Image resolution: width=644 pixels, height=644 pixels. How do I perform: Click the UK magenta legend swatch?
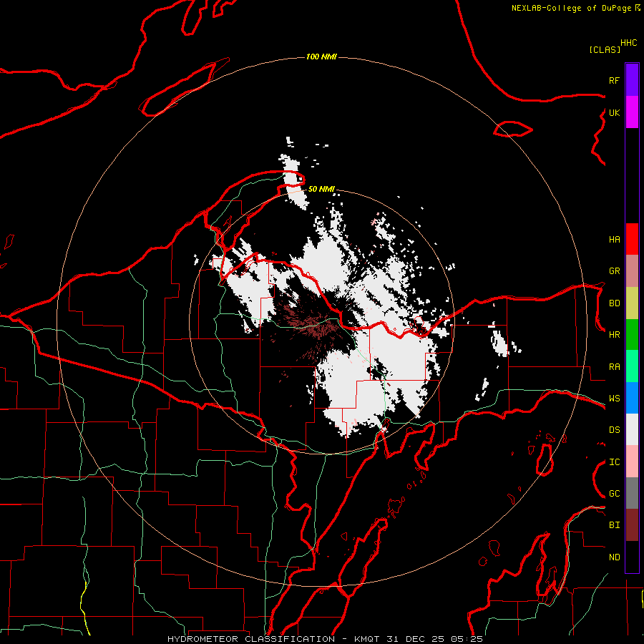tap(632, 112)
